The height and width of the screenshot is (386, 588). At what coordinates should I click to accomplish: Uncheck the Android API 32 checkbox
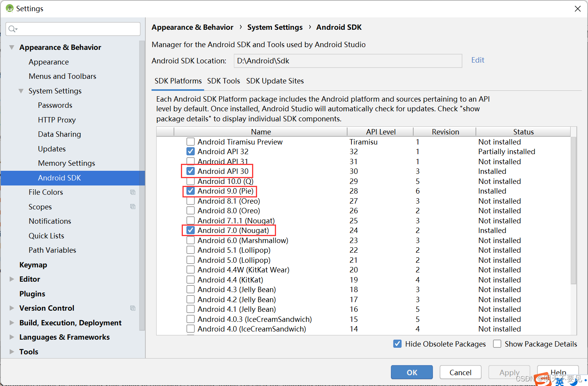pyautogui.click(x=191, y=151)
